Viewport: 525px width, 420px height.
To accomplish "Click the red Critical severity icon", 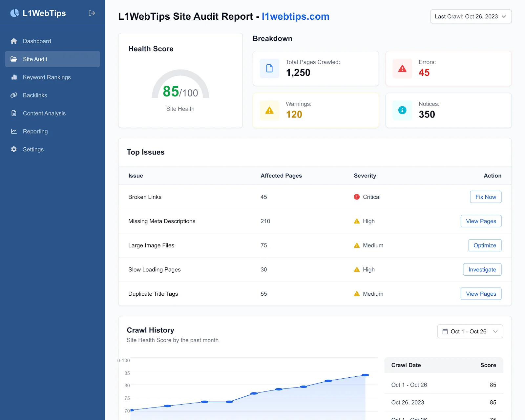I will coord(357,197).
